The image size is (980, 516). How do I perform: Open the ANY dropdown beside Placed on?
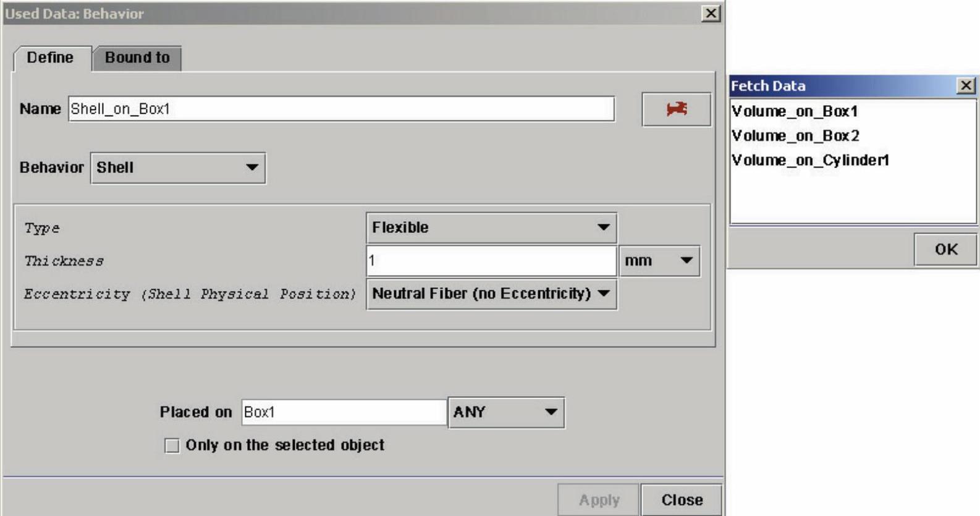505,412
